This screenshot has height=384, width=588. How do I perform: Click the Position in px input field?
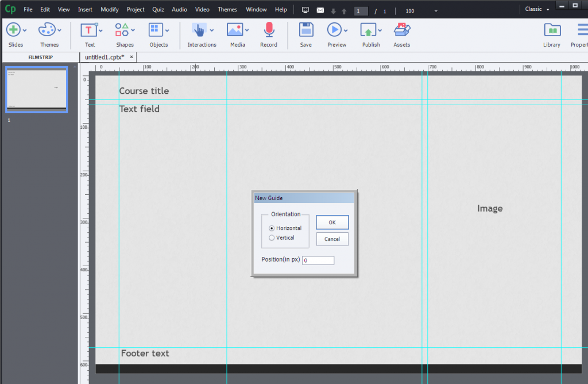318,260
